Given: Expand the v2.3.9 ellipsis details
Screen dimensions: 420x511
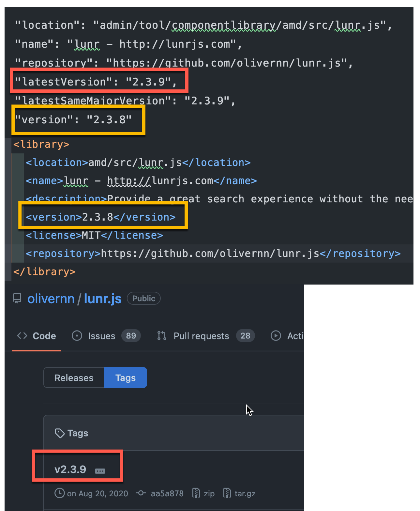Looking at the screenshot, I should (x=100, y=471).
